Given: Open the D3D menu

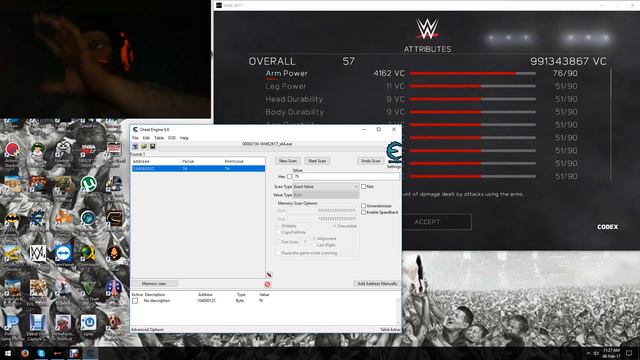Looking at the screenshot, I should pos(172,138).
